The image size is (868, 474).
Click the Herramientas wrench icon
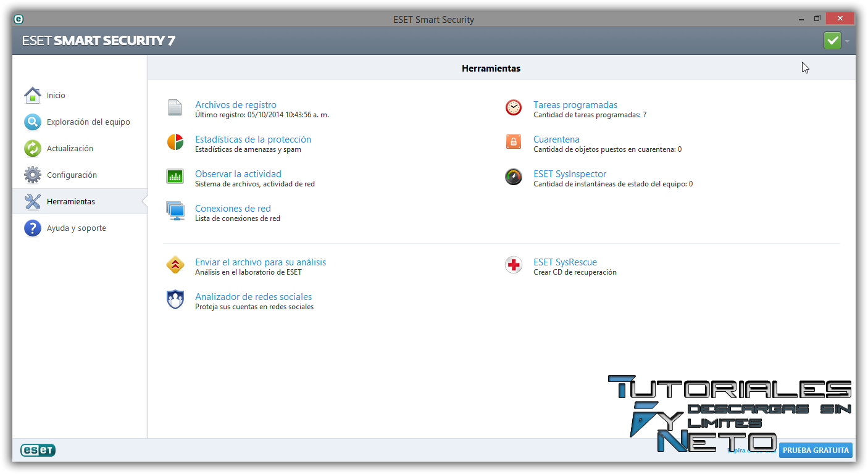(33, 201)
